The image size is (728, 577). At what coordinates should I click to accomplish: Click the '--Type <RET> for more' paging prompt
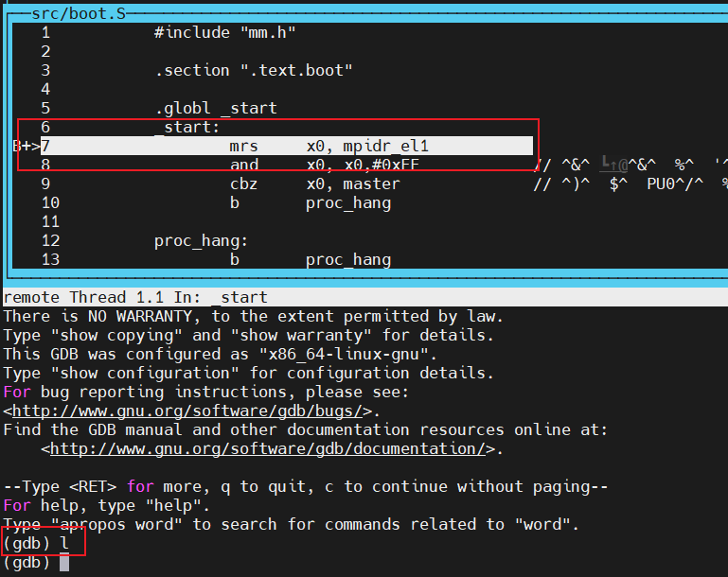305,486
